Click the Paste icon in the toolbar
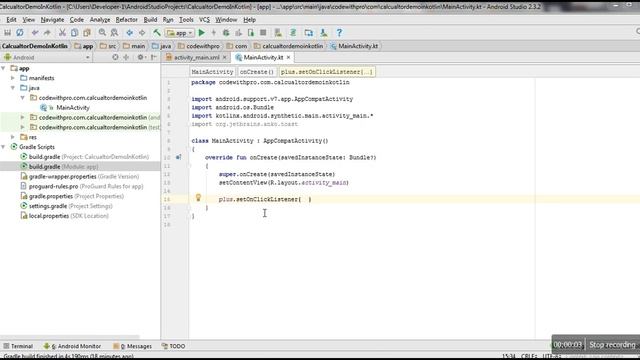Image resolution: width=640 pixels, height=360 pixels. coord(87,33)
